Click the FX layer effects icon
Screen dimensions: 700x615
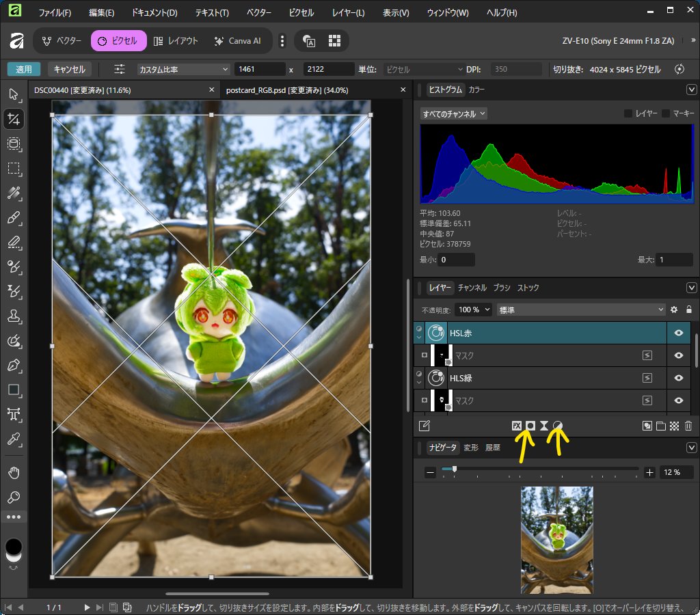pos(517,426)
